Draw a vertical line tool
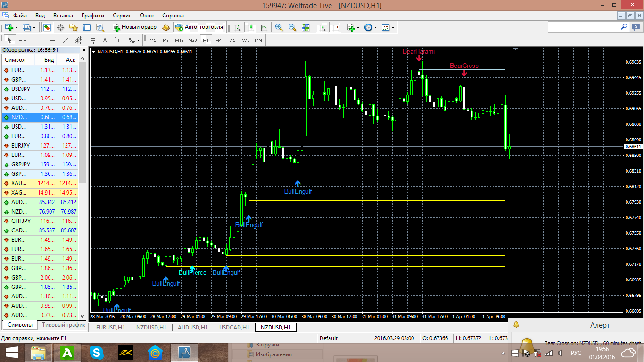 [39, 40]
